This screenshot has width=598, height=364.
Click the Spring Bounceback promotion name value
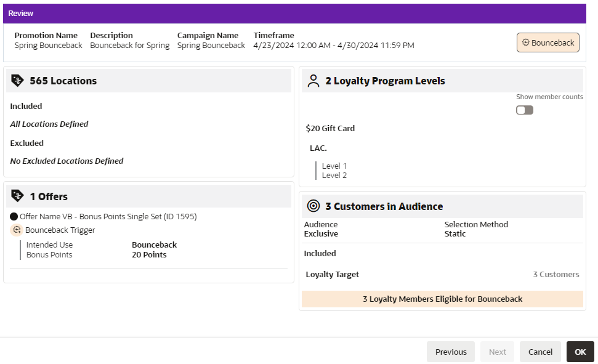(49, 46)
